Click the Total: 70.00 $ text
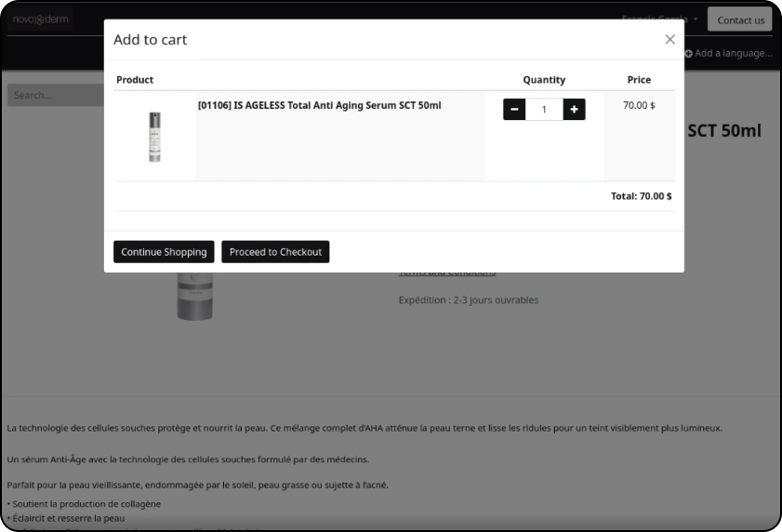The image size is (782, 532). click(642, 196)
